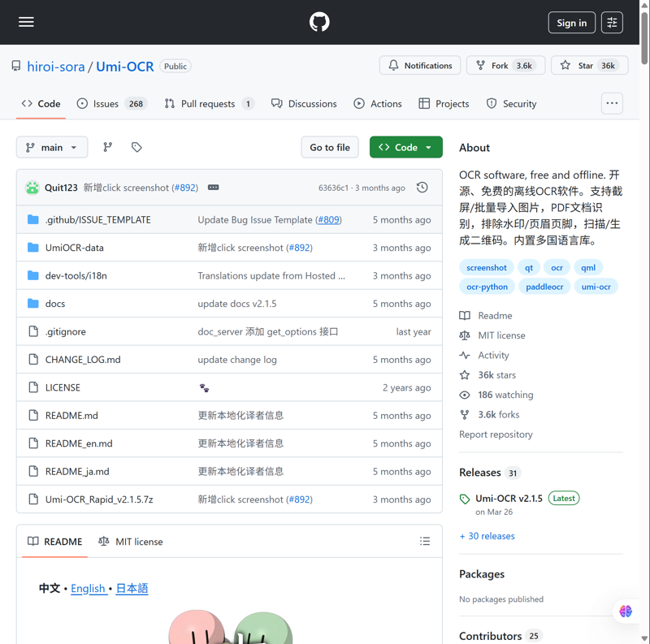The width and height of the screenshot is (650, 644).
Task: Switch to the Issues tab
Action: coord(112,104)
